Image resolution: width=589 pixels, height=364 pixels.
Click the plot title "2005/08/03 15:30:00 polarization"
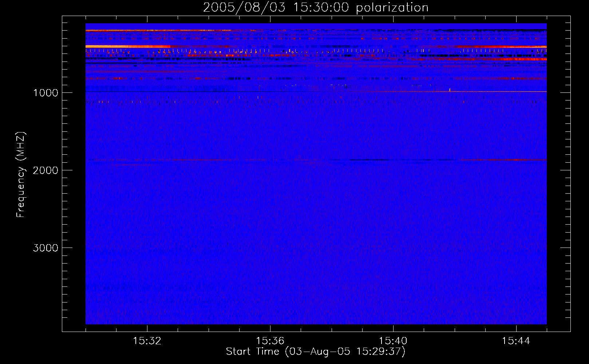click(x=316, y=8)
